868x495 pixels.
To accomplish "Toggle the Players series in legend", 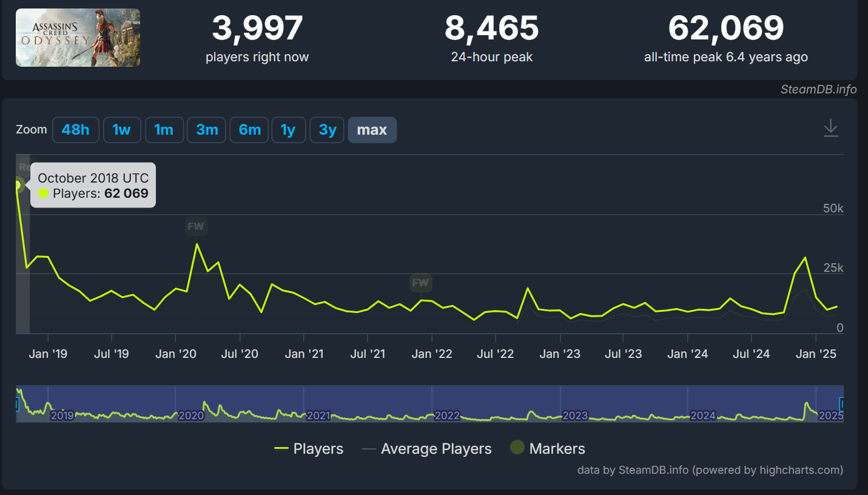I will point(309,449).
